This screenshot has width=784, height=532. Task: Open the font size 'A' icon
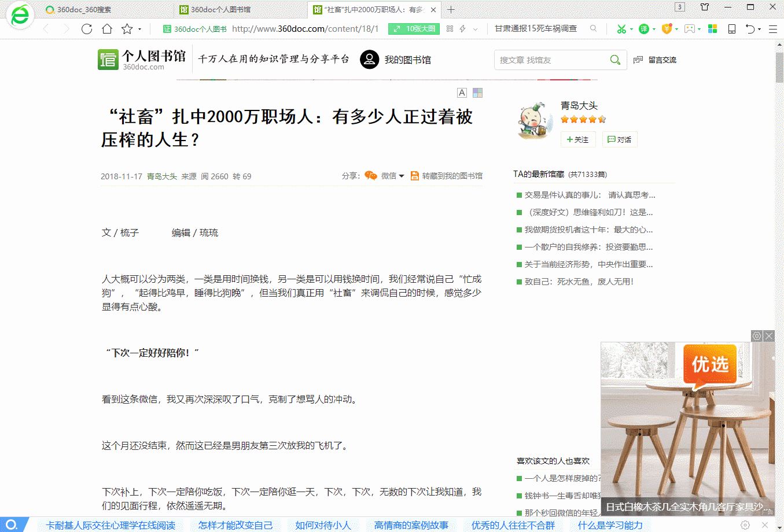(x=462, y=93)
